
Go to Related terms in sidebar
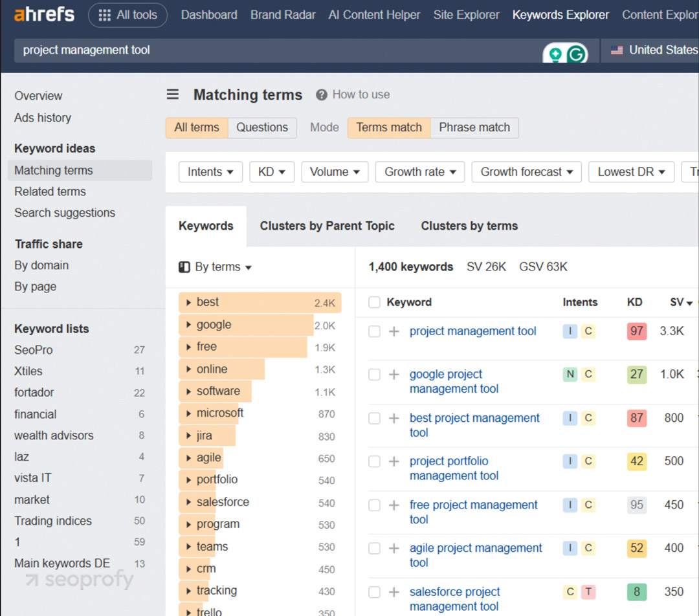click(50, 192)
